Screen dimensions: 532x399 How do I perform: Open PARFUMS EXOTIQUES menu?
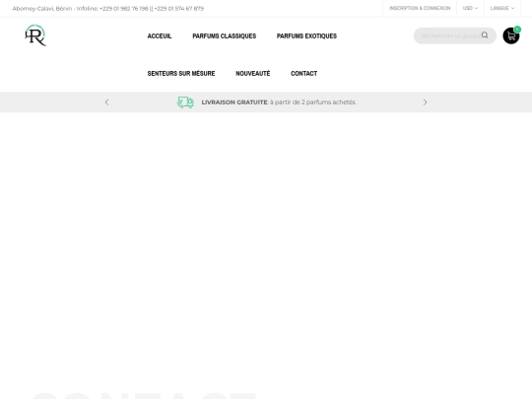(306, 36)
